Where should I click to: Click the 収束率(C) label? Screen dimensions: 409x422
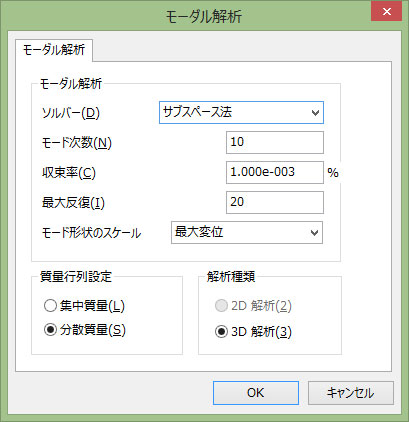[69, 173]
